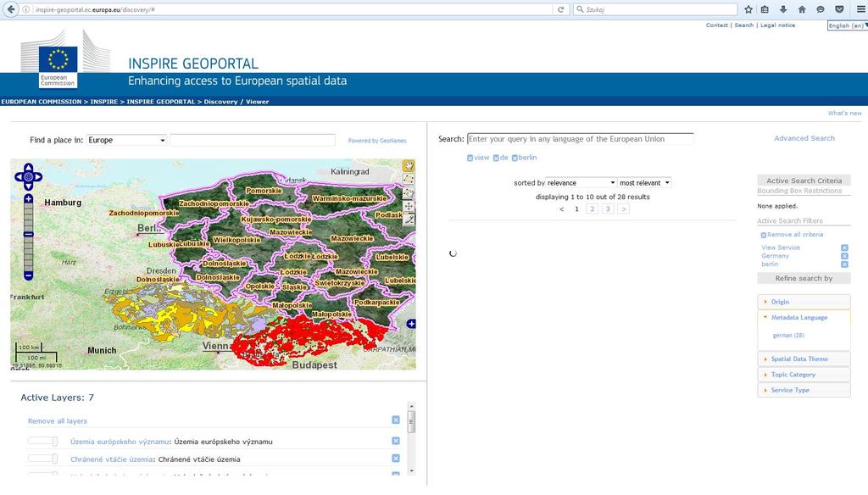This screenshot has height=495, width=868.
Task: Open the What's new link
Action: coord(845,113)
